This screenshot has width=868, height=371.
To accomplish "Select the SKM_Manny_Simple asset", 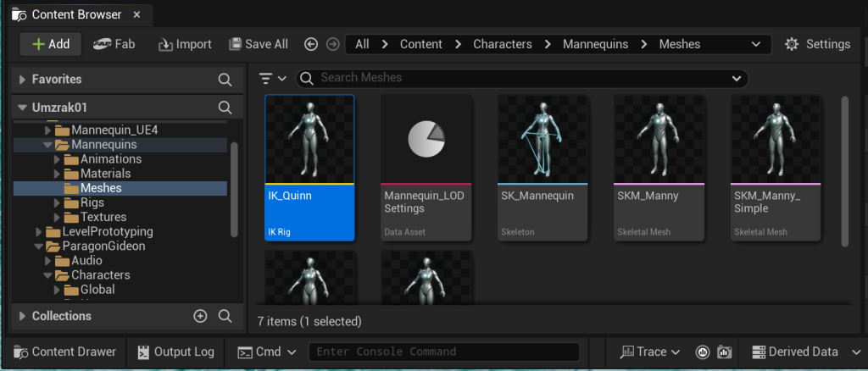I will (776, 168).
